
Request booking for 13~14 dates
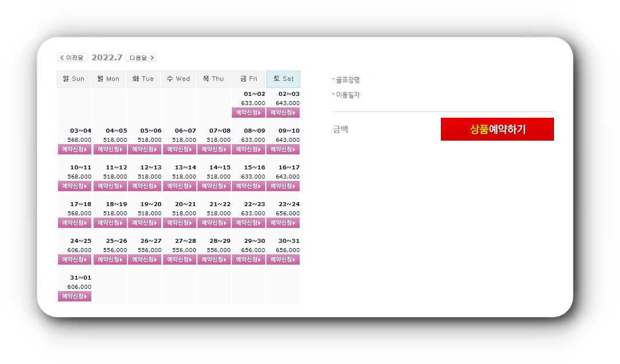[x=179, y=187]
